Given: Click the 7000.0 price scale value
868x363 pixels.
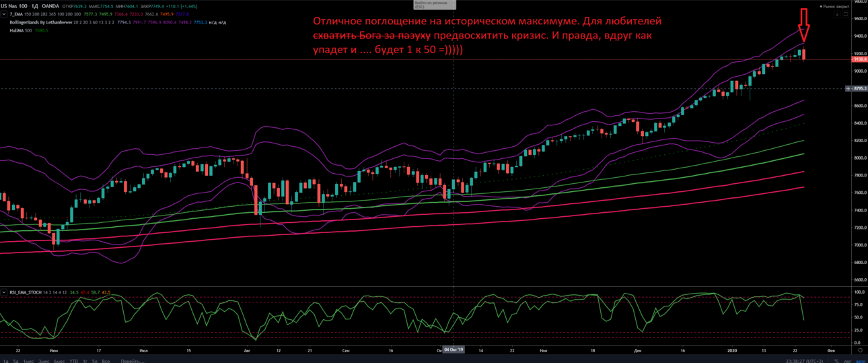Looking at the screenshot, I should click(x=861, y=245).
